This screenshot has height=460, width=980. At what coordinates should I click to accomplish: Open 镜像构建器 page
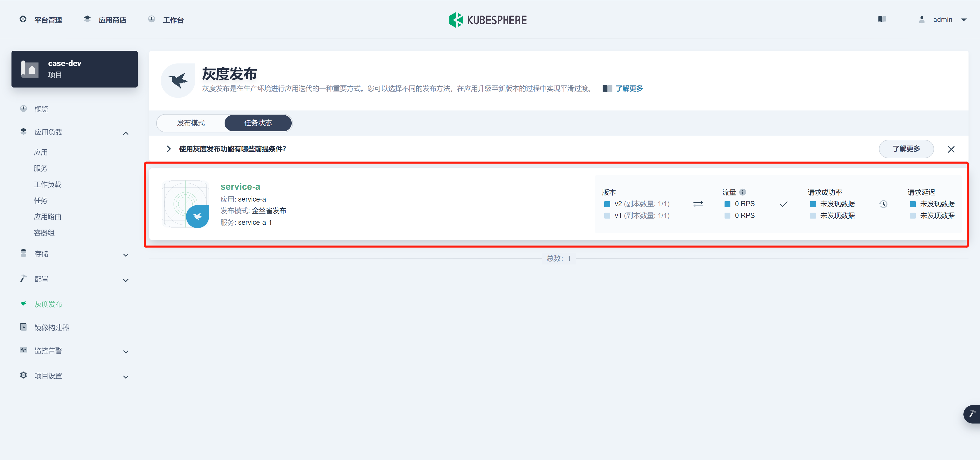[x=52, y=327]
